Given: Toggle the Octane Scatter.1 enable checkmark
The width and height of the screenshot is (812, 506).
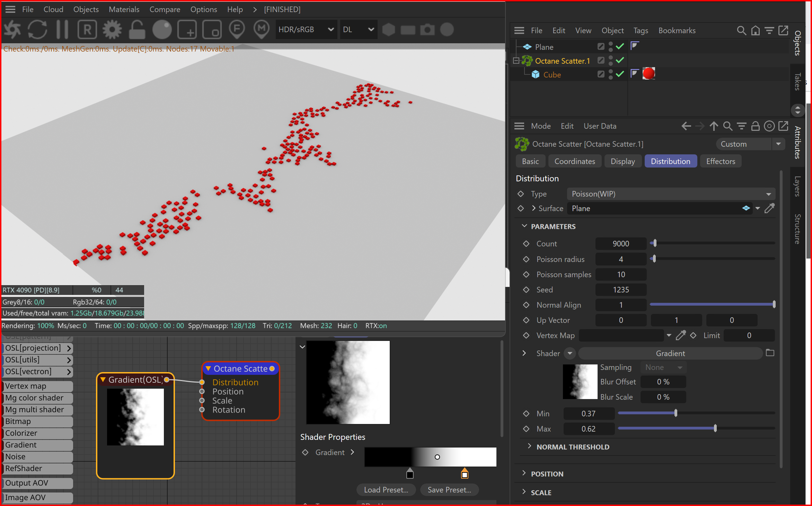Looking at the screenshot, I should [x=620, y=61].
